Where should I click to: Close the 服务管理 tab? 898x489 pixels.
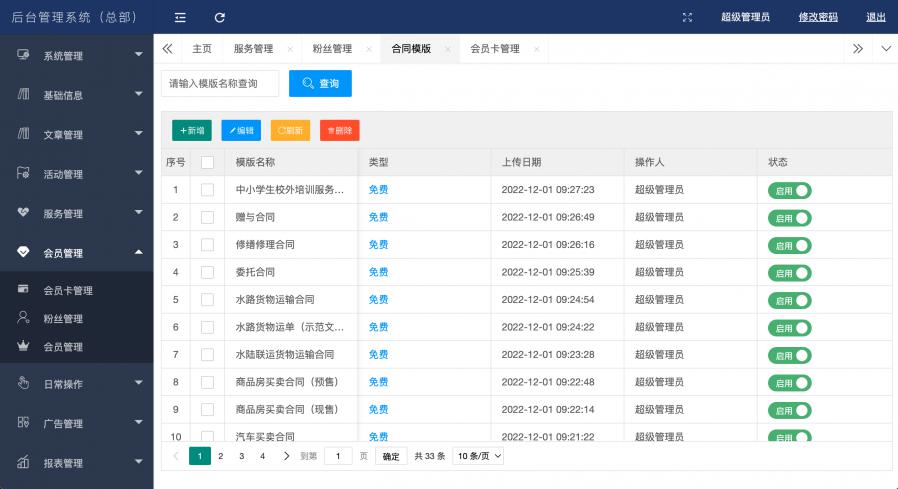[290, 49]
